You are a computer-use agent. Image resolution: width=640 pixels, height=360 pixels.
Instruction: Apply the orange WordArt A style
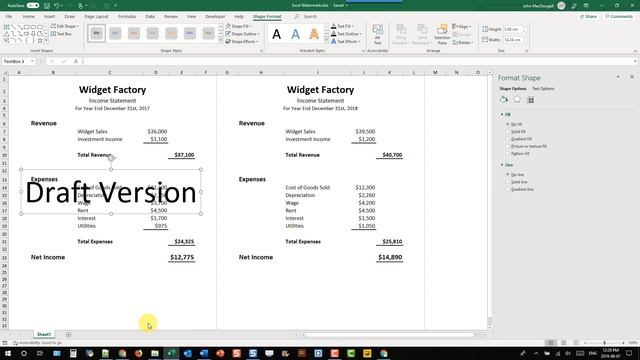click(x=314, y=34)
